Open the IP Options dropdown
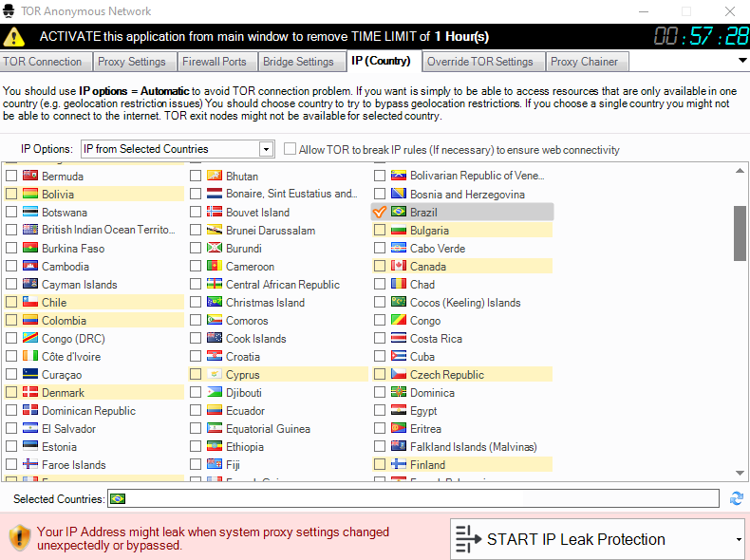 click(x=266, y=149)
